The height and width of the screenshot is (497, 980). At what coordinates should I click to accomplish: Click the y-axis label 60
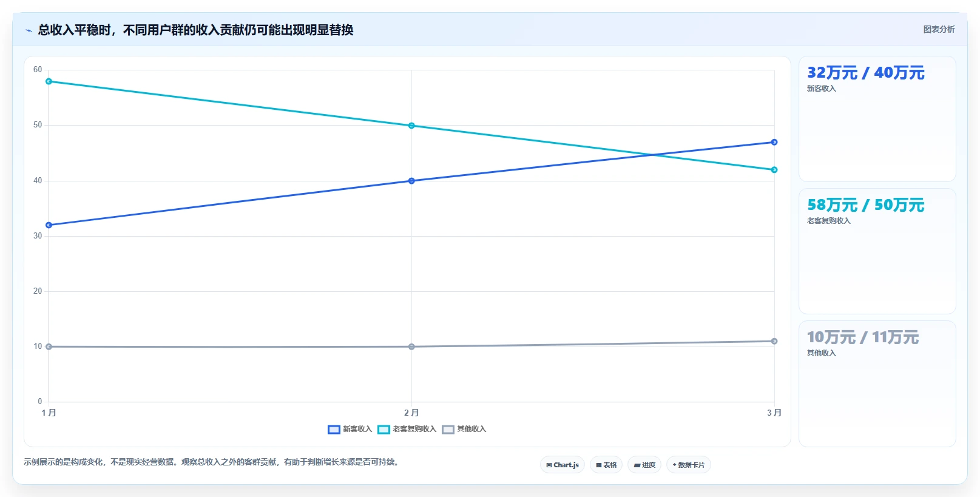(x=38, y=70)
